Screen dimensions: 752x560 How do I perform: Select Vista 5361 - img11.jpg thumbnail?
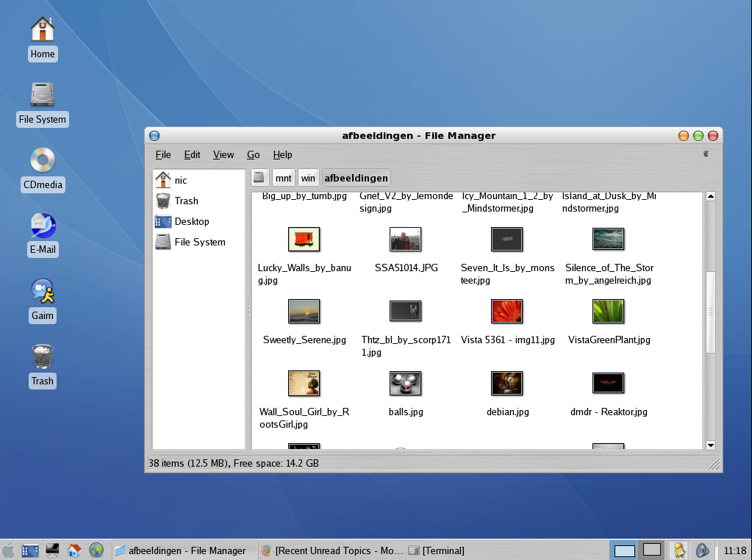(507, 311)
